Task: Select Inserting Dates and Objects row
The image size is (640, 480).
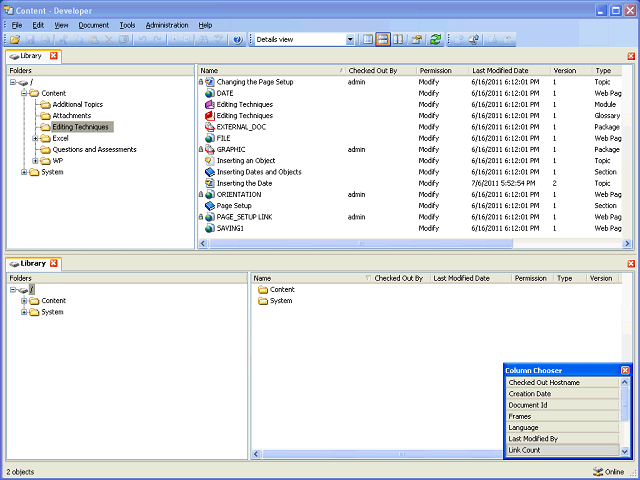Action: click(x=410, y=172)
